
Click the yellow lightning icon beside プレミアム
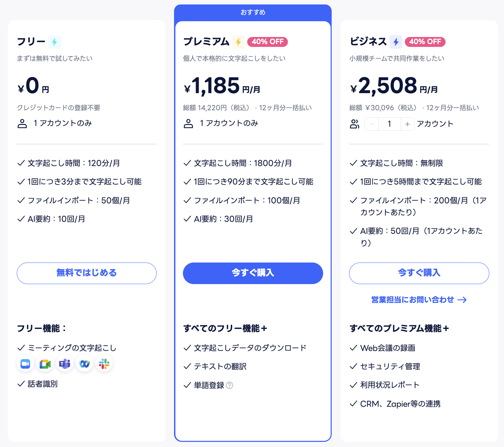(x=238, y=42)
